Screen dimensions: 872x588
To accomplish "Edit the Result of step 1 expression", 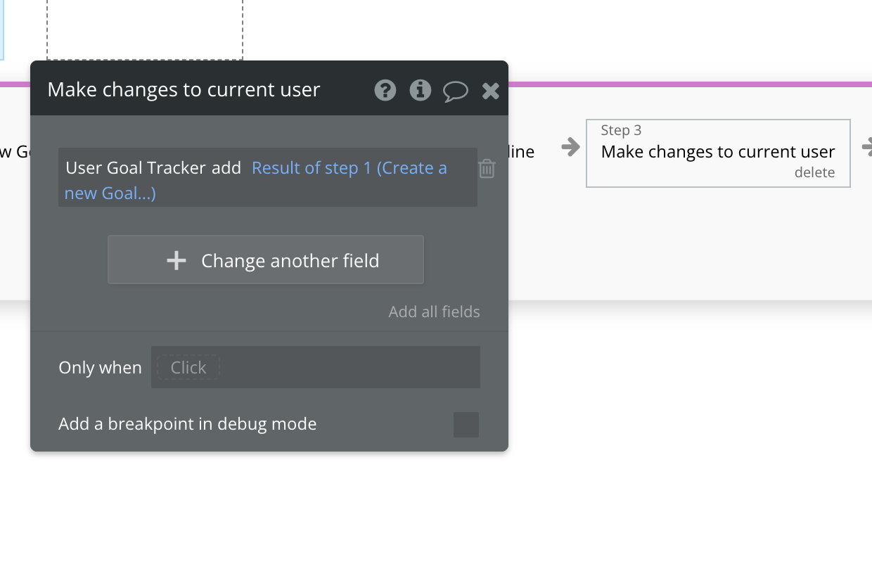I will 256,180.
